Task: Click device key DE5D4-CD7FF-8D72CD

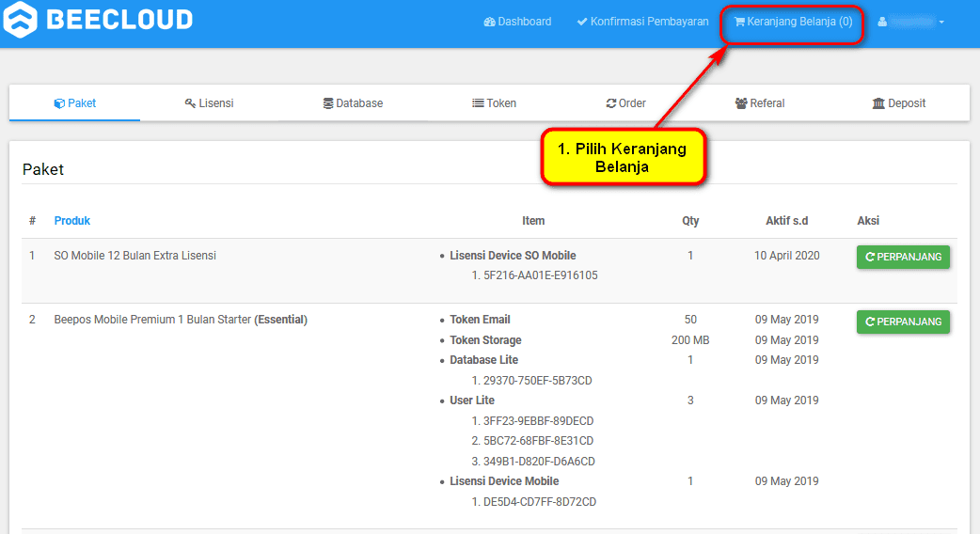Action: click(x=539, y=502)
